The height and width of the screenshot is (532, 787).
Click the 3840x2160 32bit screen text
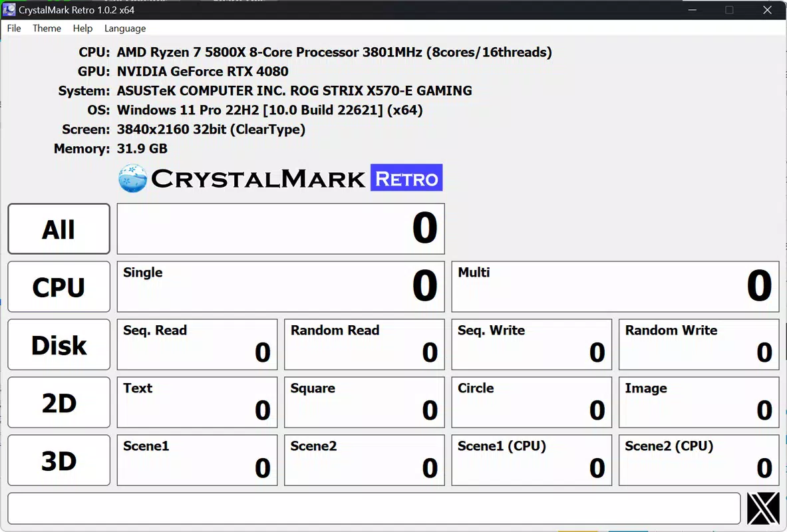[211, 130]
